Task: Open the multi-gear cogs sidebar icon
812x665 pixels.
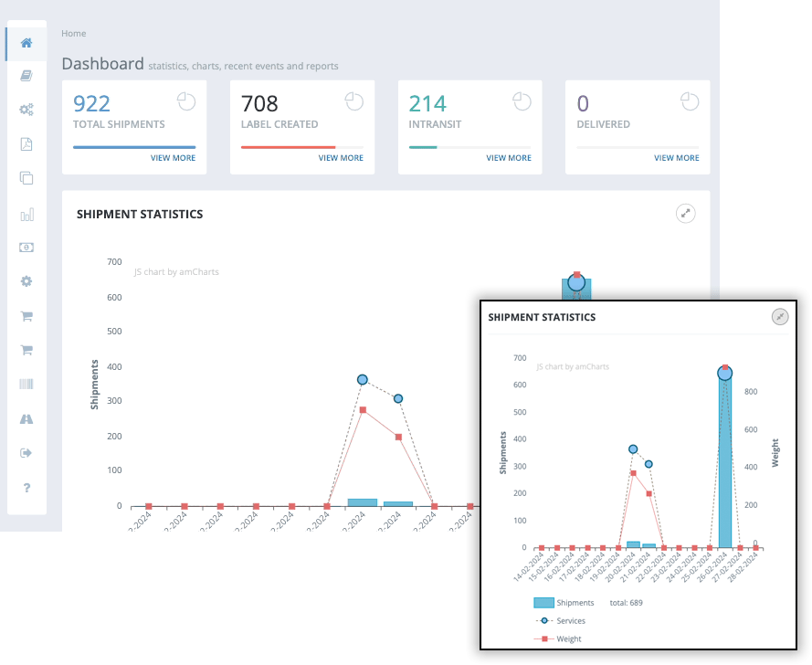Action: (26, 110)
